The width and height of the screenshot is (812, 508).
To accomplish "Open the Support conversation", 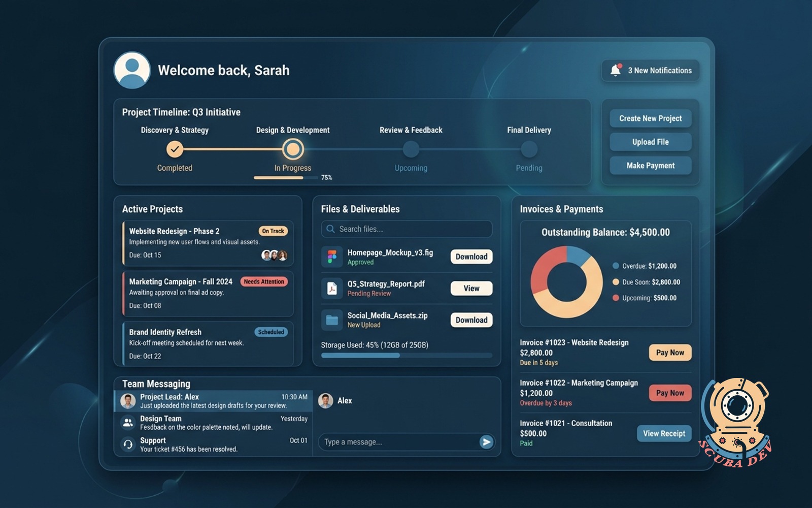I will point(214,444).
